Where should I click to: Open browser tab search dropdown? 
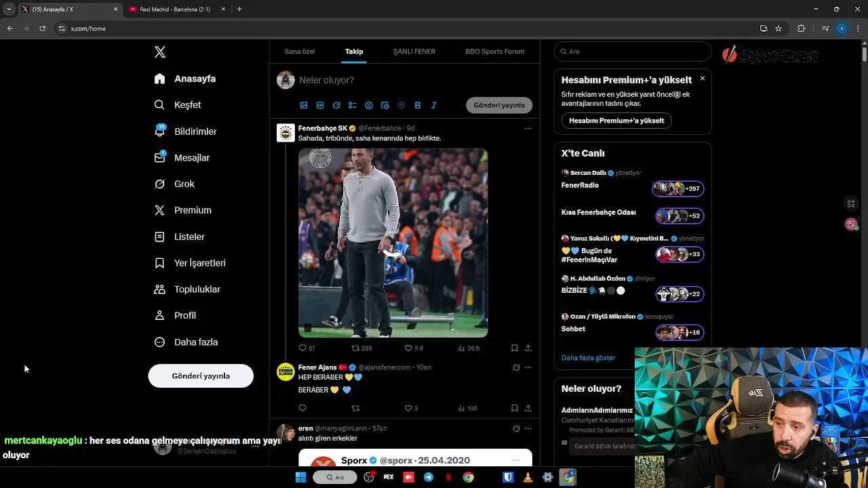click(x=9, y=9)
